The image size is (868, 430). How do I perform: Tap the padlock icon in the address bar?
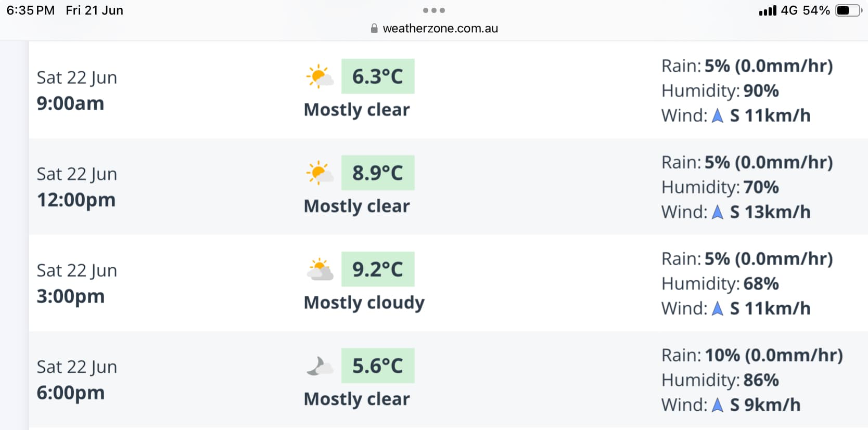(x=374, y=28)
